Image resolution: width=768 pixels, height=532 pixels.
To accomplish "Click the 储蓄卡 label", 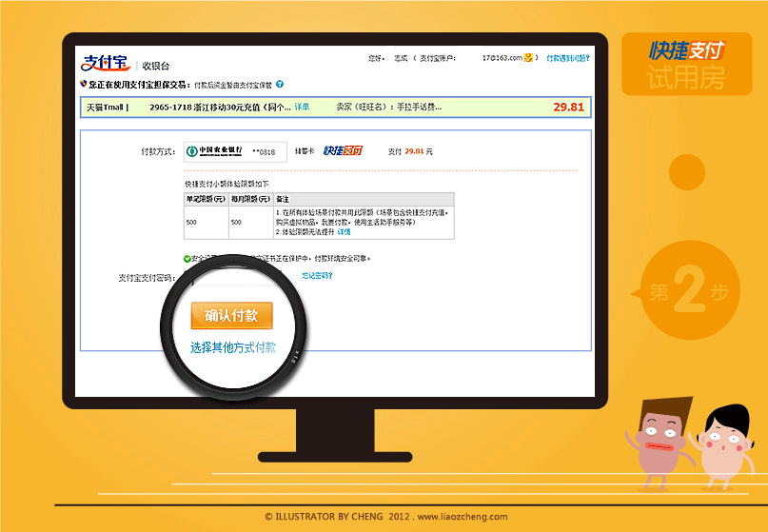I will pos(305,151).
